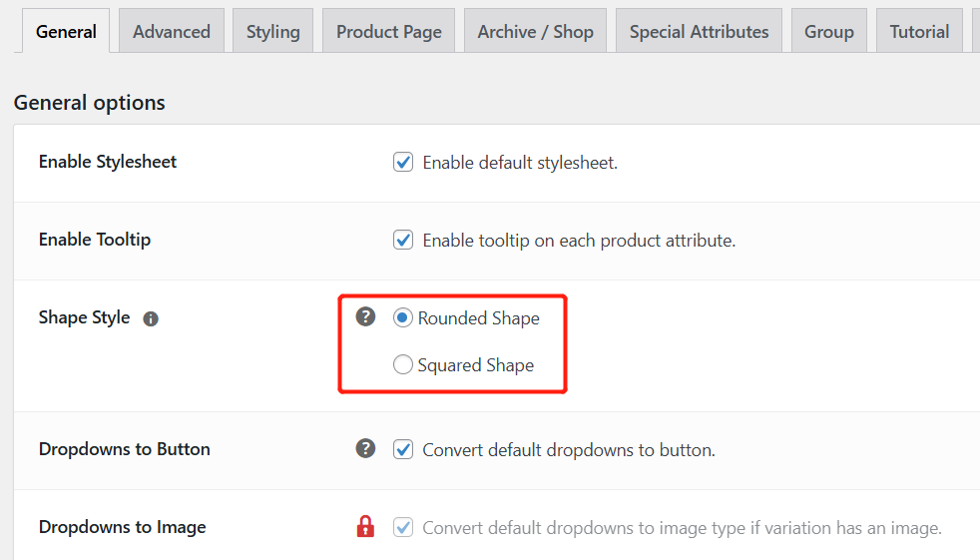The height and width of the screenshot is (560, 980).
Task: Switch to the Special Attributes tab
Action: click(700, 32)
